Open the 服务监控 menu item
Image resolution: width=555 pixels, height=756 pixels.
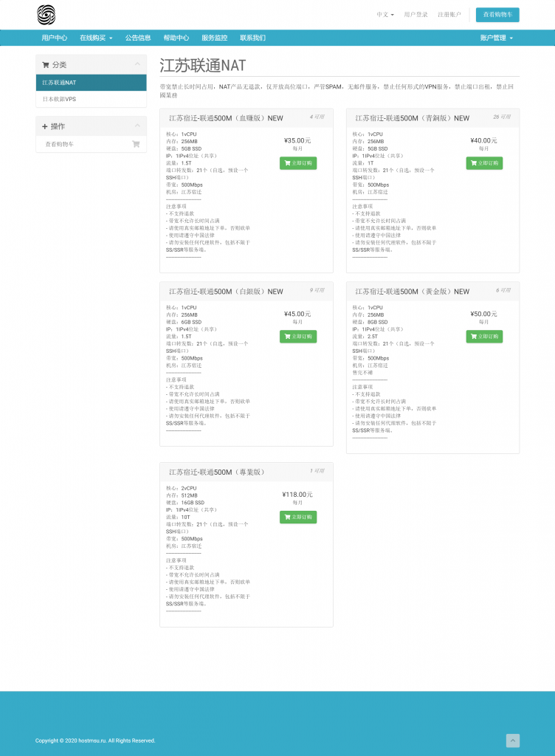point(214,38)
